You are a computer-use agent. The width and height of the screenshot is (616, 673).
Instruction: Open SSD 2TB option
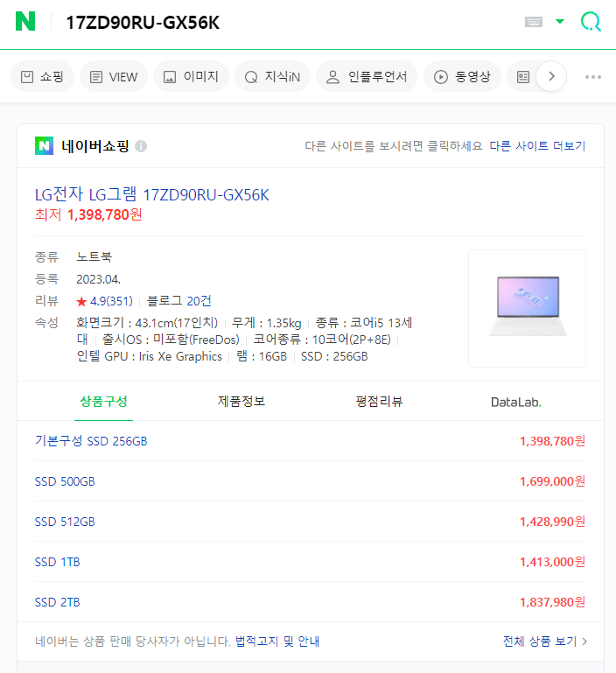(x=58, y=602)
